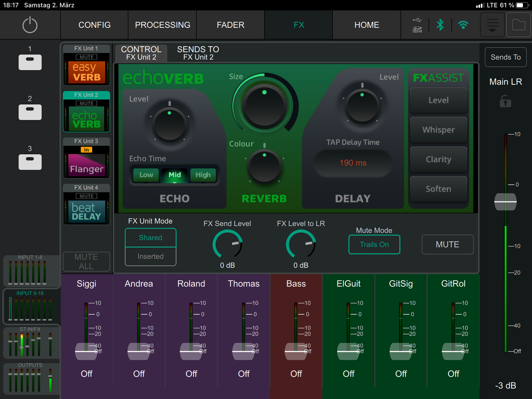Tap the Bluetooth icon
This screenshot has height=399, width=532.
tap(440, 25)
